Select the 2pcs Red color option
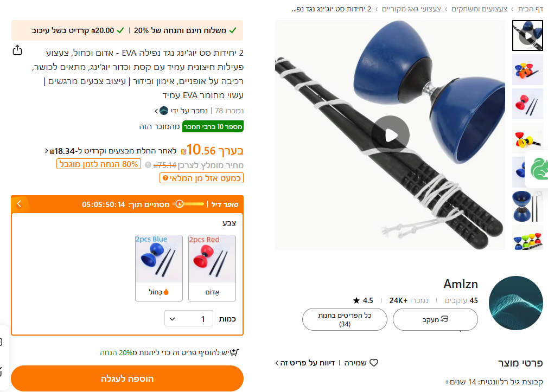This screenshot has height=392, width=548. point(212,268)
